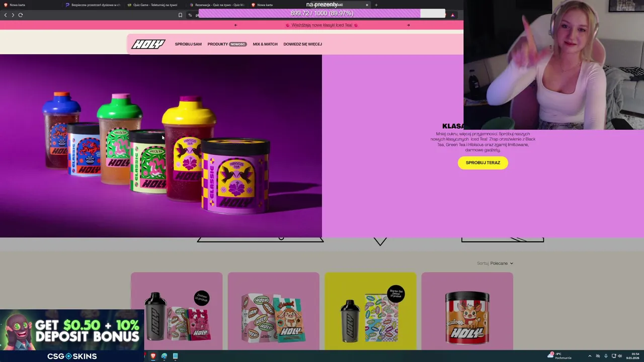Screen dimensions: 644x362
Task: Open the product card with bunny packets
Action: (274, 311)
